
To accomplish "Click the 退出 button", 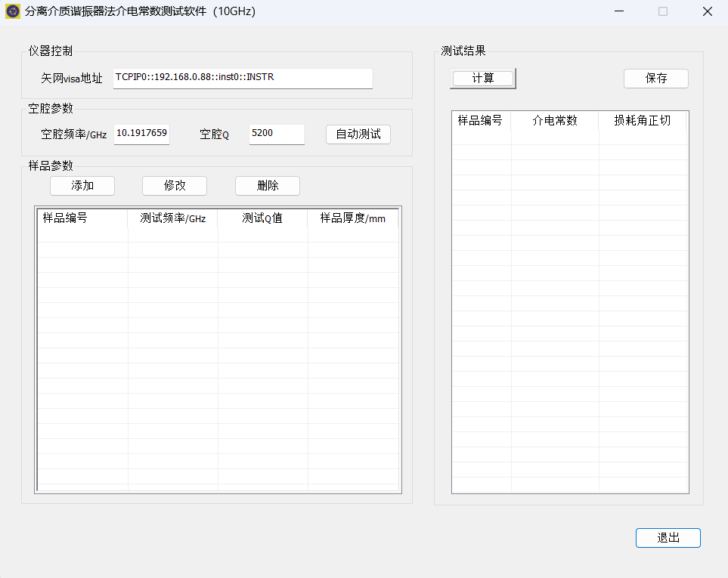I will point(668,538).
